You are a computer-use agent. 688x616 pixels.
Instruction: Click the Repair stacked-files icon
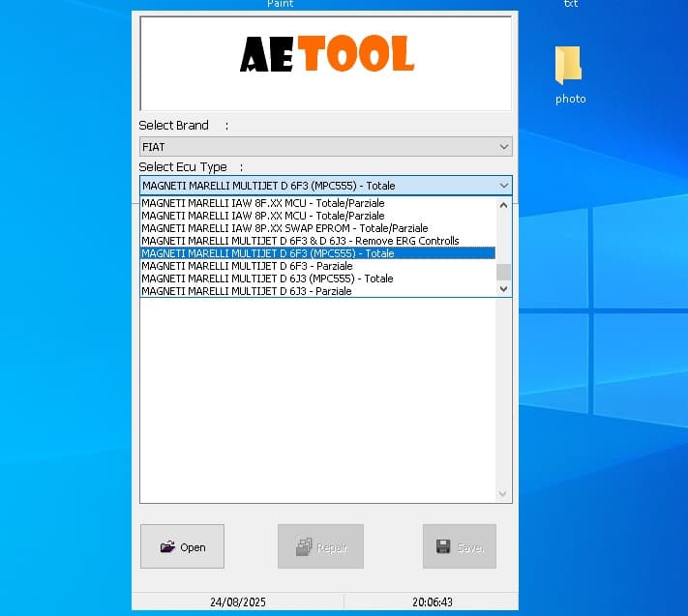coord(304,547)
